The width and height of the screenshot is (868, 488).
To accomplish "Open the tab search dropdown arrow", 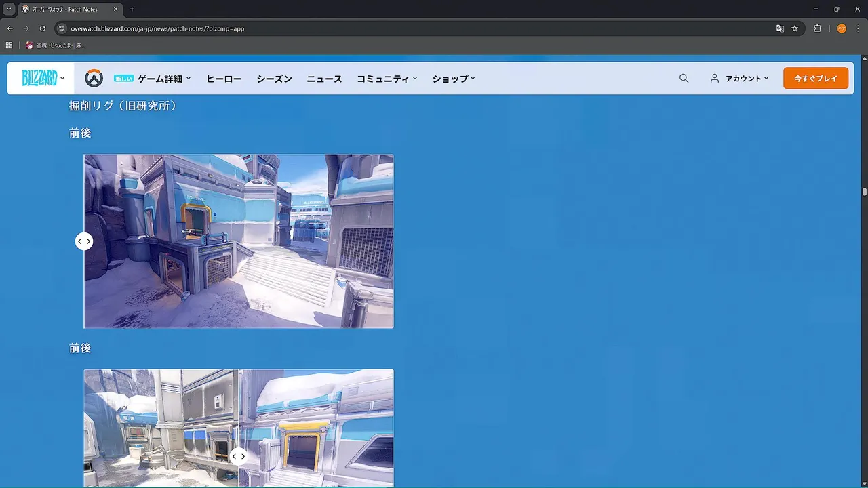I will point(9,9).
